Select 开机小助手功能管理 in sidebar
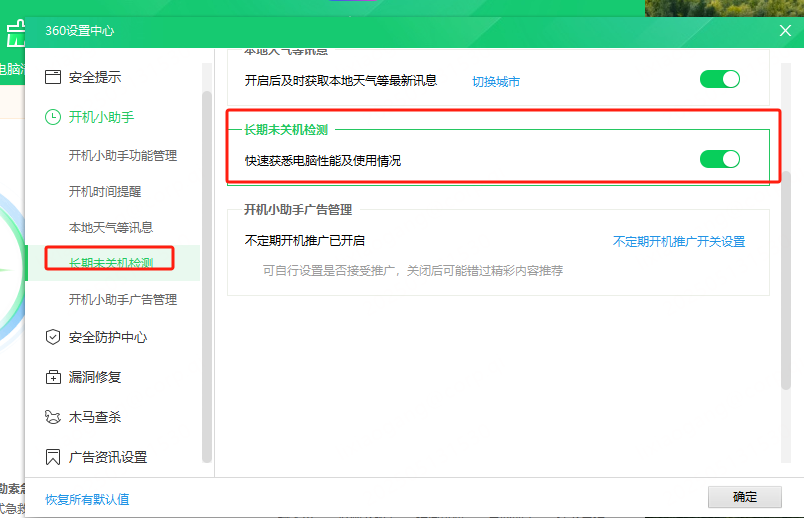Screen dimensions: 804x518 122,155
